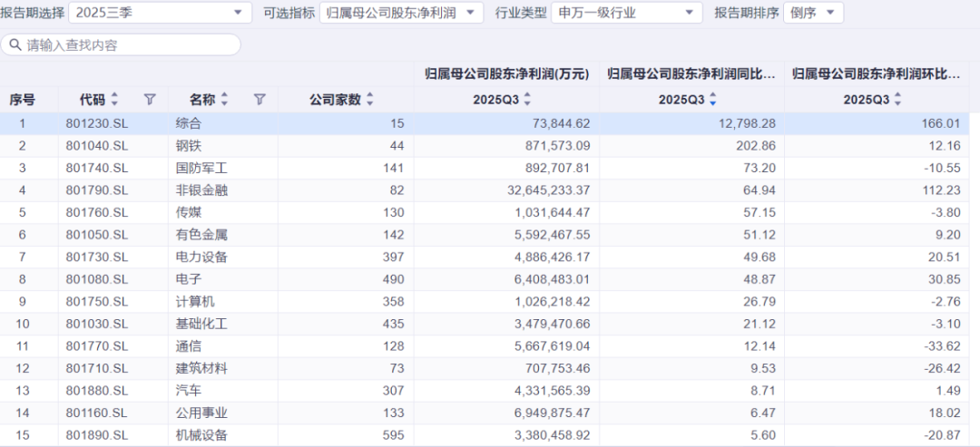Image resolution: width=980 pixels, height=447 pixels.
Task: Click the 电子 industry name
Action: pos(190,279)
